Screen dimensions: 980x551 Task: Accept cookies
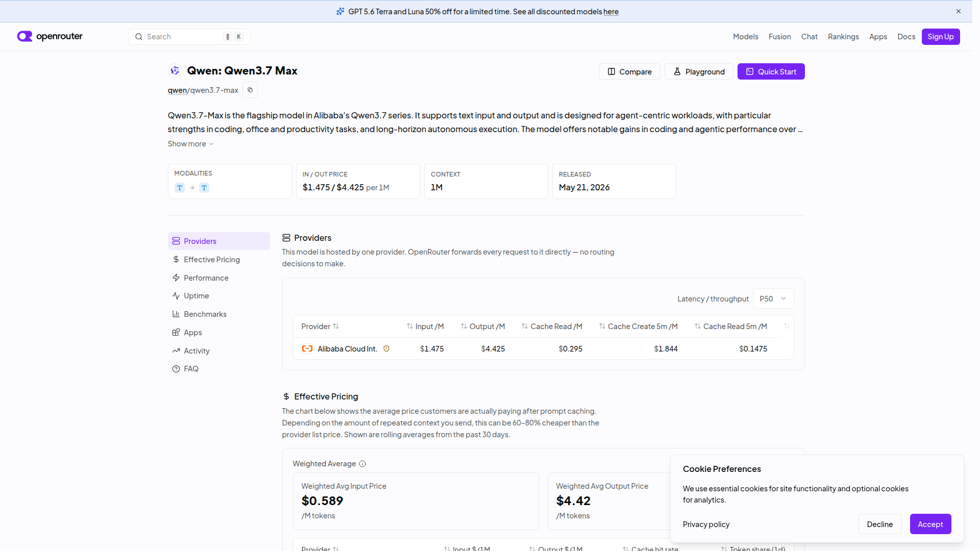pyautogui.click(x=930, y=524)
